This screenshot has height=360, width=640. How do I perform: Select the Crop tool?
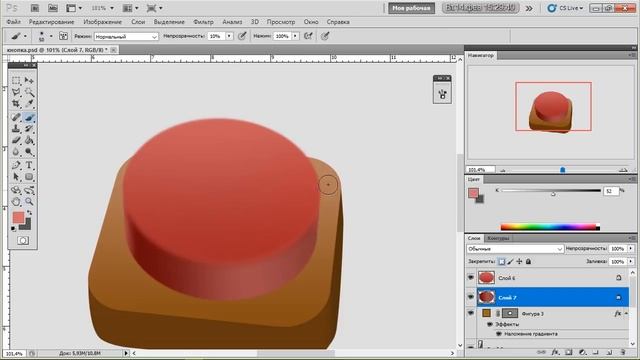click(16, 103)
